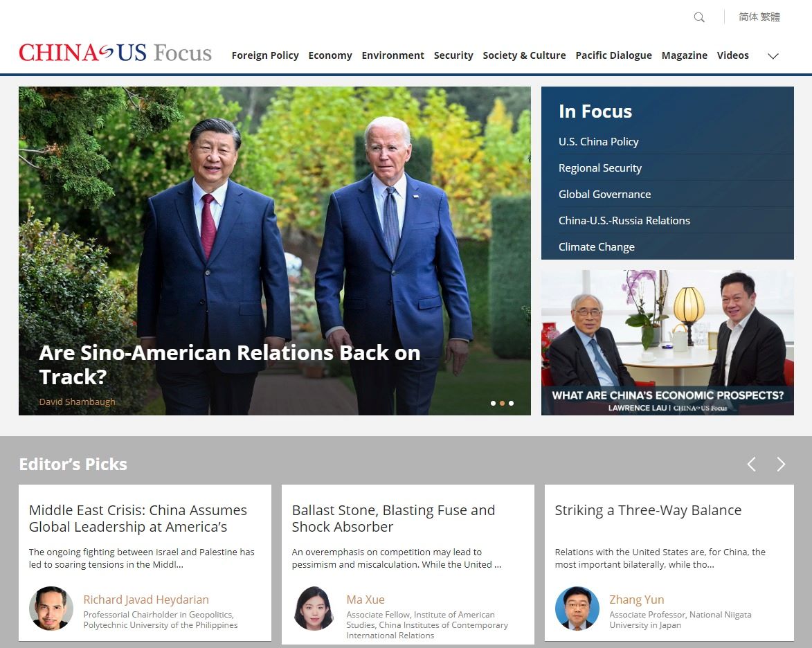The image size is (812, 648).
Task: Open the search magnifier icon
Action: [699, 17]
